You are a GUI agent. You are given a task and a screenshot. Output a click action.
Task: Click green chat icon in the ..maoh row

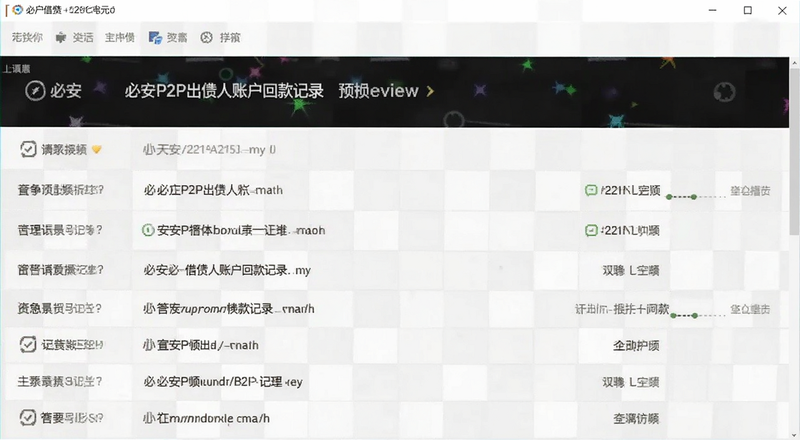click(591, 230)
